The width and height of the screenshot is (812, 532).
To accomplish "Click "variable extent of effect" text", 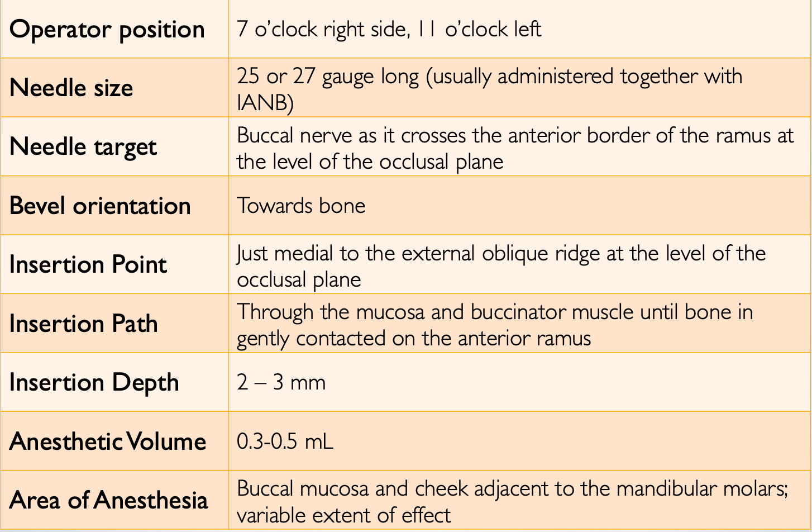I will [x=343, y=515].
